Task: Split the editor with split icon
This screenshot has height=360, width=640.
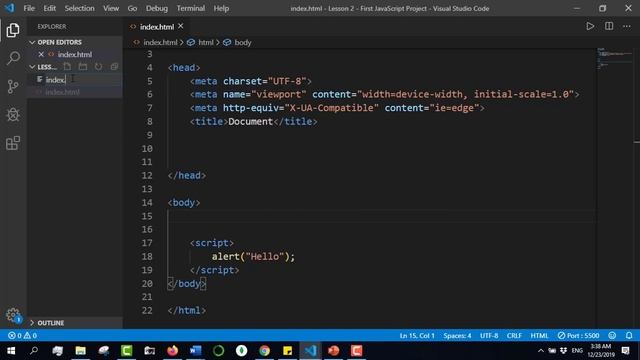Action: pos(609,27)
